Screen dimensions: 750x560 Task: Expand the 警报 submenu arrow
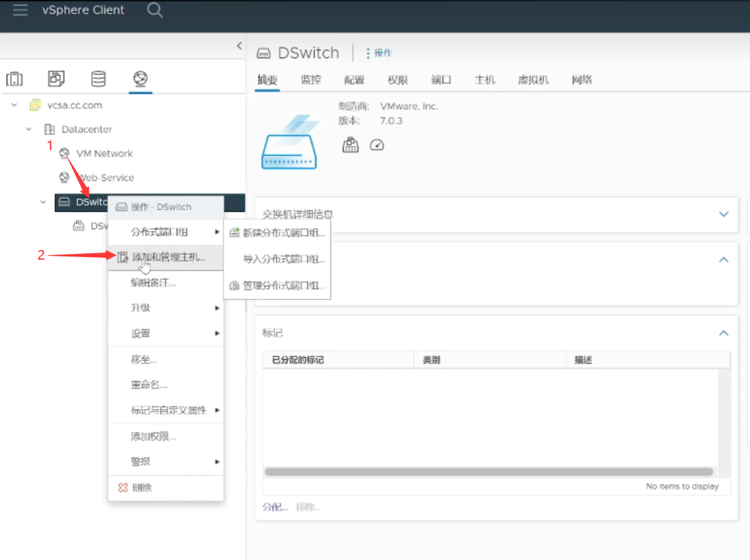point(217,462)
